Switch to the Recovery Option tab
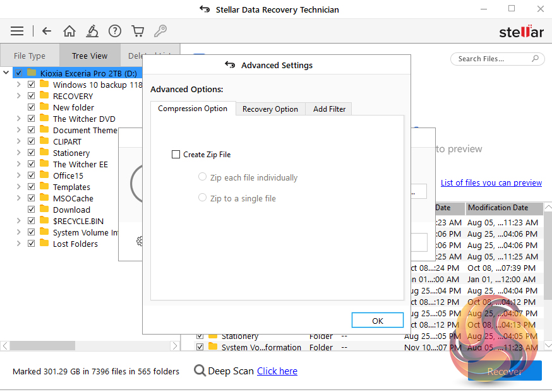The width and height of the screenshot is (552, 392). 270,109
